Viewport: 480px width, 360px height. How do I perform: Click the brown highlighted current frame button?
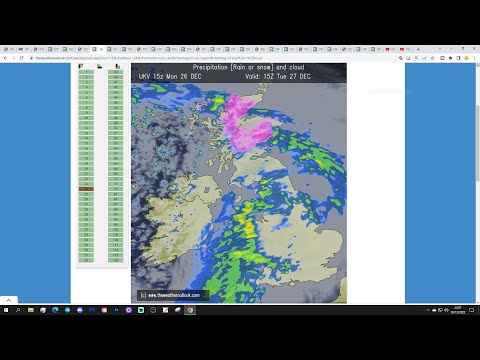86,189
